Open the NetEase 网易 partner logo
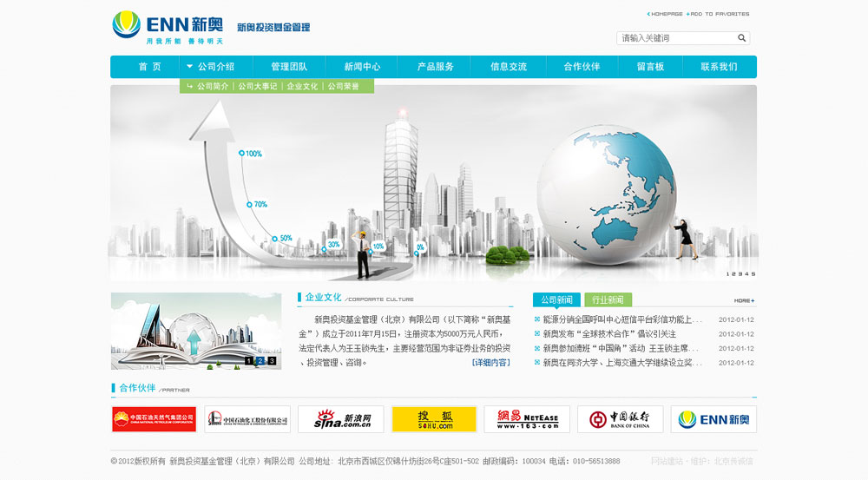The height and width of the screenshot is (480, 868). pos(527,419)
